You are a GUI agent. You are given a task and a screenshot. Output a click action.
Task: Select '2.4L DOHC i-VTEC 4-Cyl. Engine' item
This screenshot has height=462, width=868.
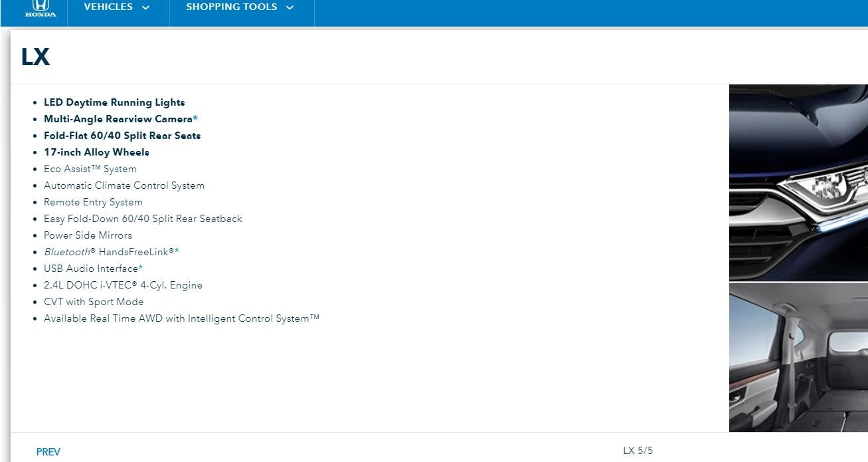tap(123, 285)
